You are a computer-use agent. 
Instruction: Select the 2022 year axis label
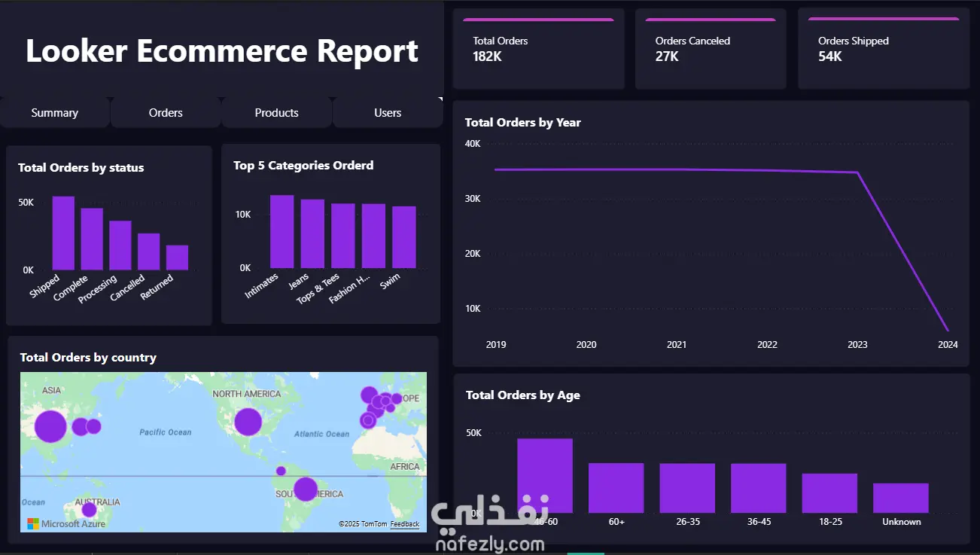tap(767, 345)
